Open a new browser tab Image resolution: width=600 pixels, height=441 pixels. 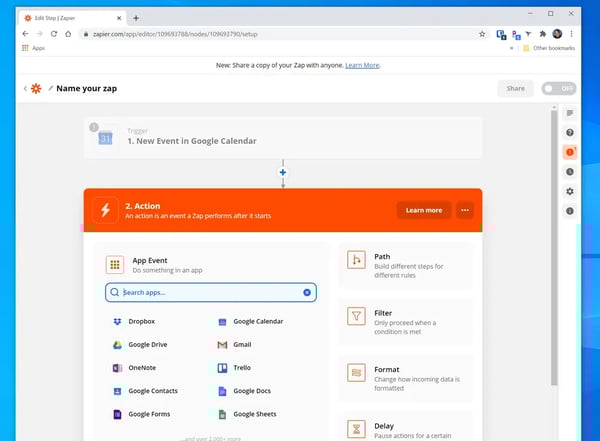(136, 18)
